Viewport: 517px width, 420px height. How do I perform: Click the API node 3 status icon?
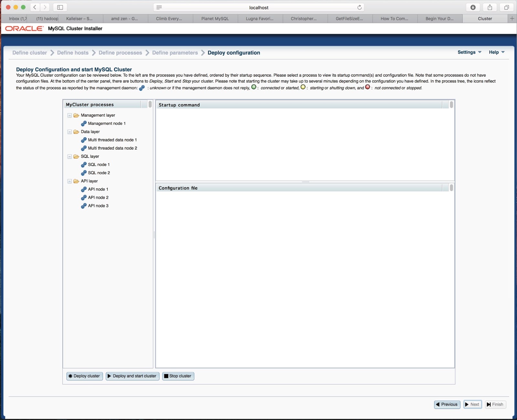(84, 206)
